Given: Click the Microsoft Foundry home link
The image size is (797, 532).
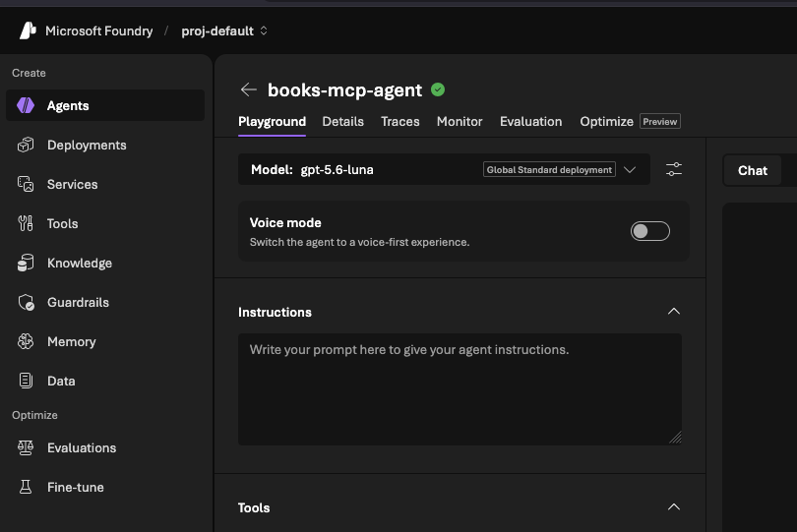Looking at the screenshot, I should [99, 31].
